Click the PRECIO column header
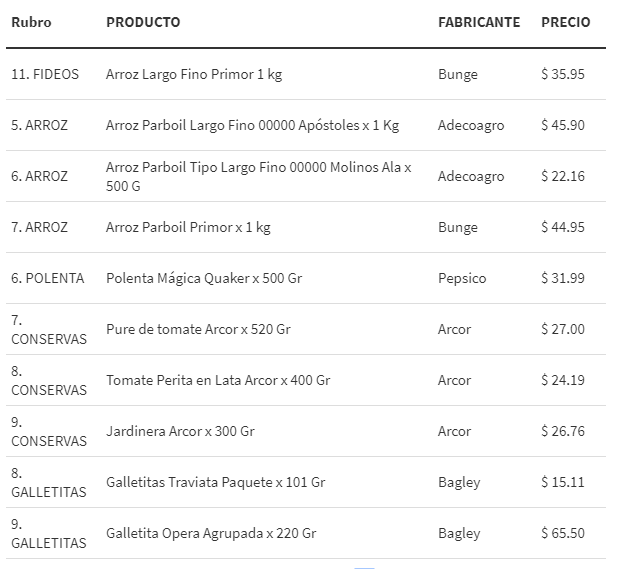Image resolution: width=630 pixels, height=588 pixels. coord(565,22)
